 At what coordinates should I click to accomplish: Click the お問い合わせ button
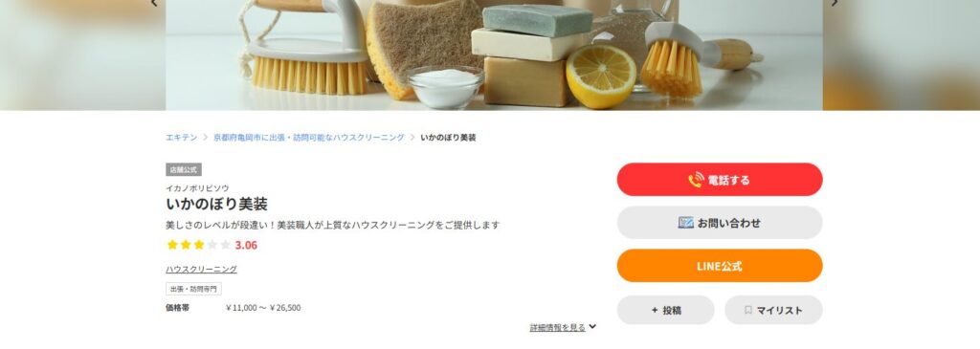[x=720, y=223]
